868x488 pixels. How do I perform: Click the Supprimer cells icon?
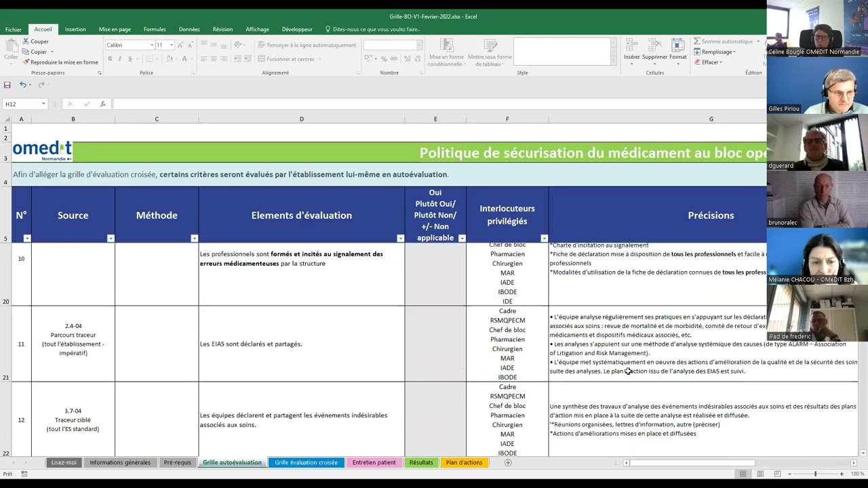point(654,45)
